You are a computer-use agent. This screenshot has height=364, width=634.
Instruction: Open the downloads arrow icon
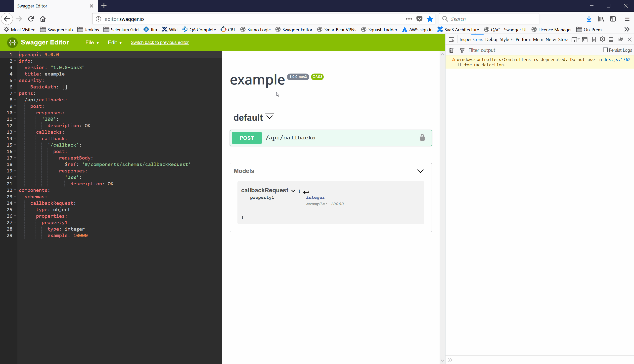tap(589, 19)
